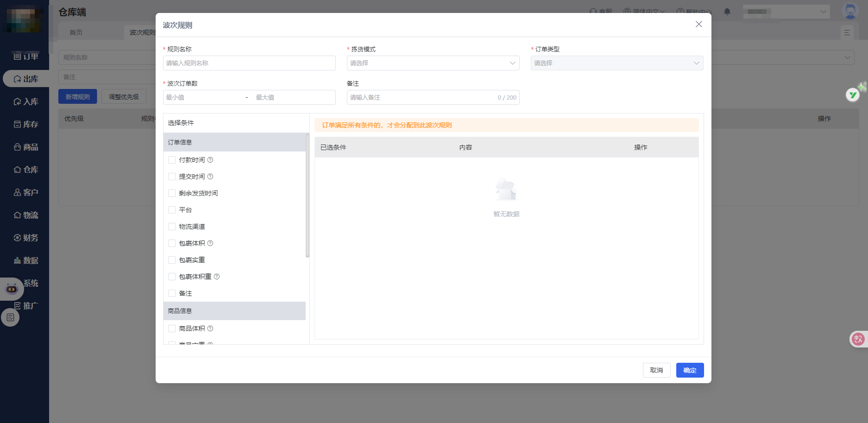Focus the 规则名称 input in the dialog
Screen dimensions: 868x423
[x=249, y=63]
